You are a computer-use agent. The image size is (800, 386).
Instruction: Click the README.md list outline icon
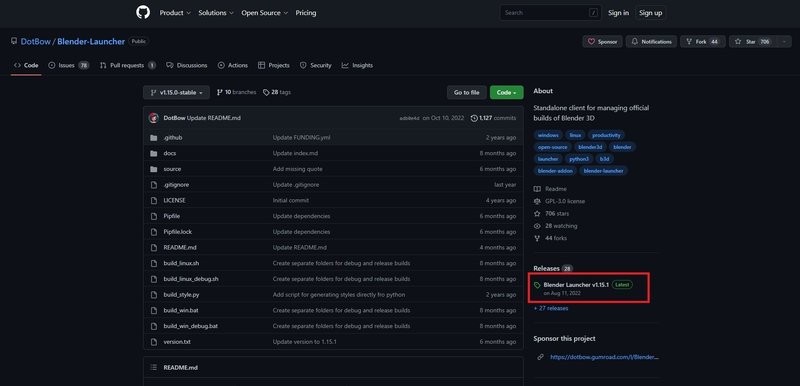coord(154,368)
